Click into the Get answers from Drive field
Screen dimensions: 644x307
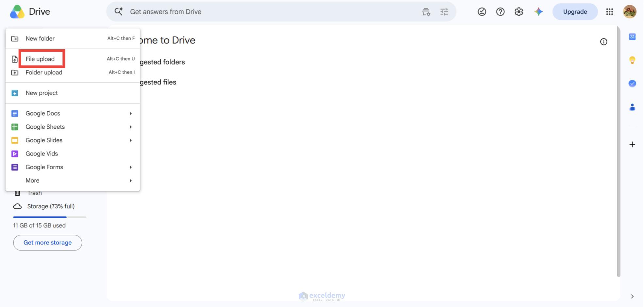[281, 12]
